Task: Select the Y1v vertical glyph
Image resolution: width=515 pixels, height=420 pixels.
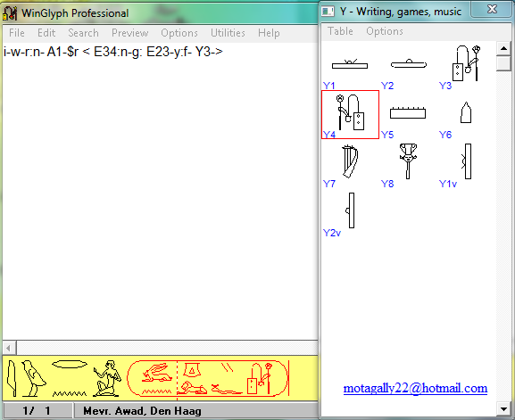Action: [467, 161]
